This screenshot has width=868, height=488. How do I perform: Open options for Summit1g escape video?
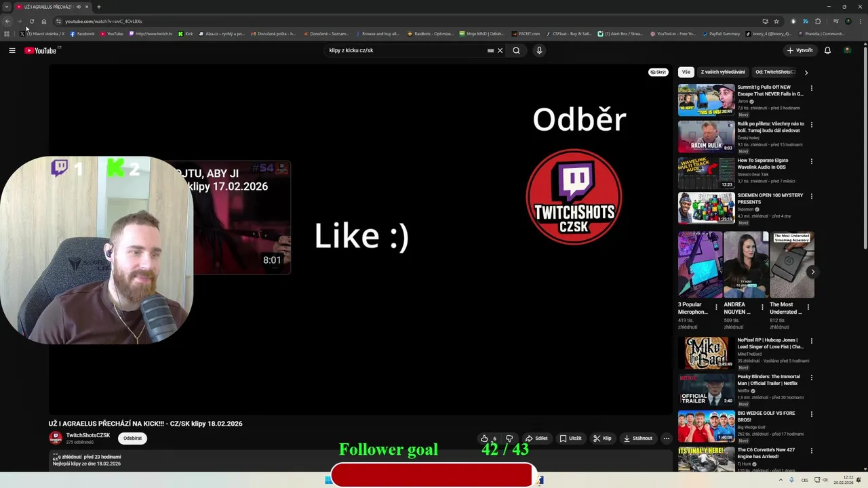pyautogui.click(x=811, y=88)
